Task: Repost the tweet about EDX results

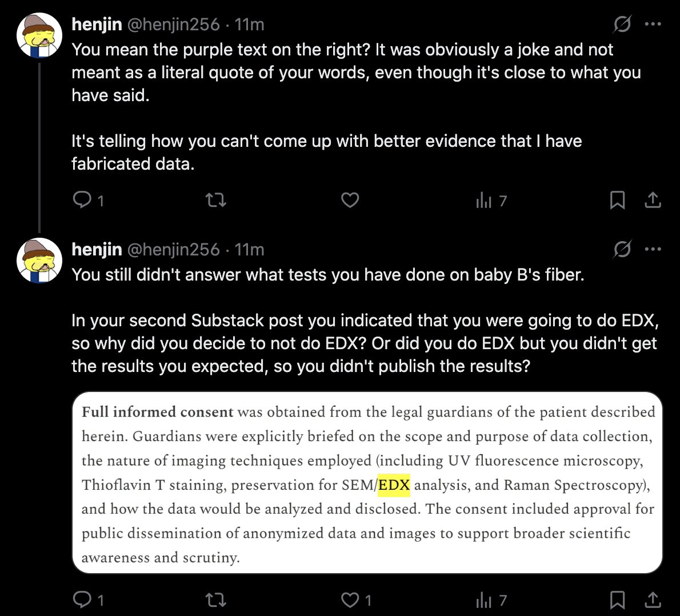Action: click(215, 600)
